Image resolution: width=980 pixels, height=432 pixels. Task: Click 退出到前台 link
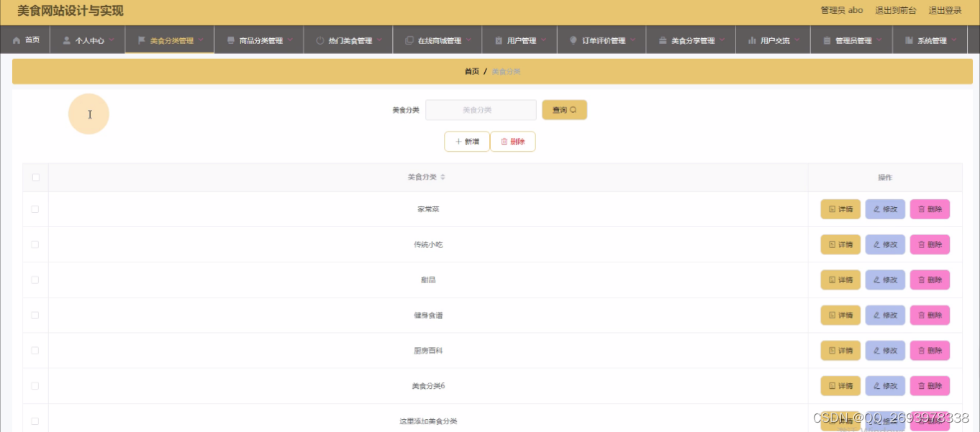896,10
